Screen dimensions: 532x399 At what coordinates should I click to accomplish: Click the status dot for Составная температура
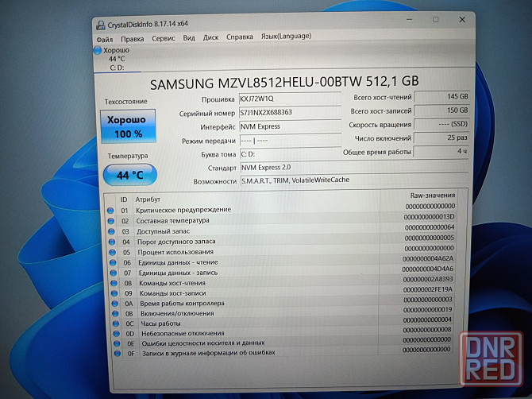(111, 221)
